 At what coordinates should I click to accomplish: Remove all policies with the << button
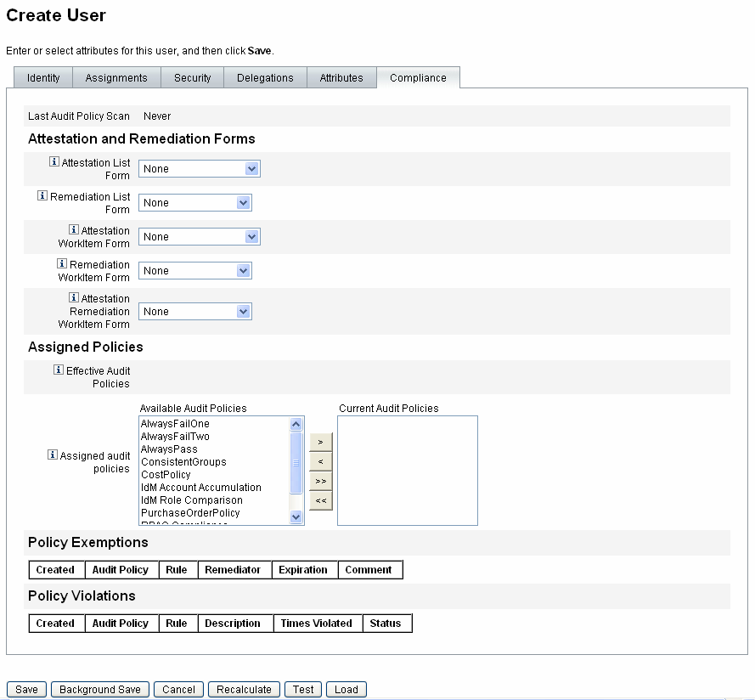click(321, 500)
